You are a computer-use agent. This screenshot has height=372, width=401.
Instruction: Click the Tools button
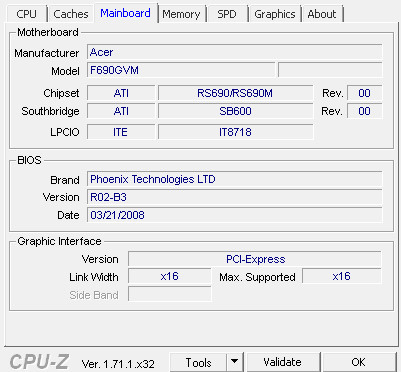click(x=198, y=362)
